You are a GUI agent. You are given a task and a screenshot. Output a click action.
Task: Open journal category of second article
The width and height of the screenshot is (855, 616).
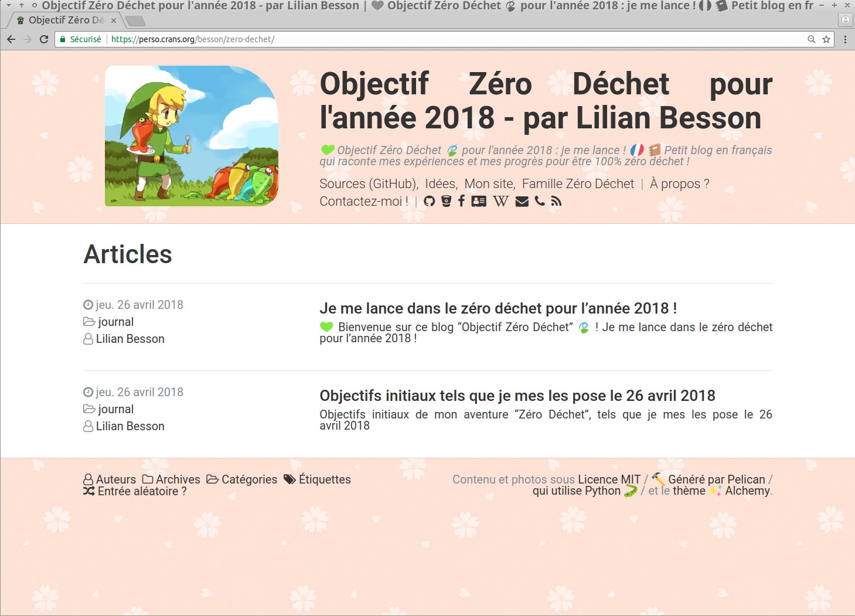click(115, 409)
